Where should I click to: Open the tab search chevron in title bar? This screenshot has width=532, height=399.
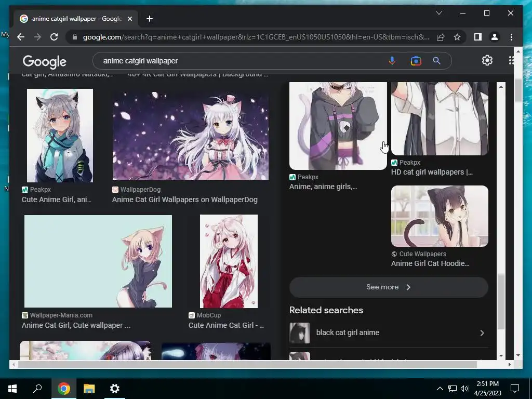pyautogui.click(x=439, y=13)
